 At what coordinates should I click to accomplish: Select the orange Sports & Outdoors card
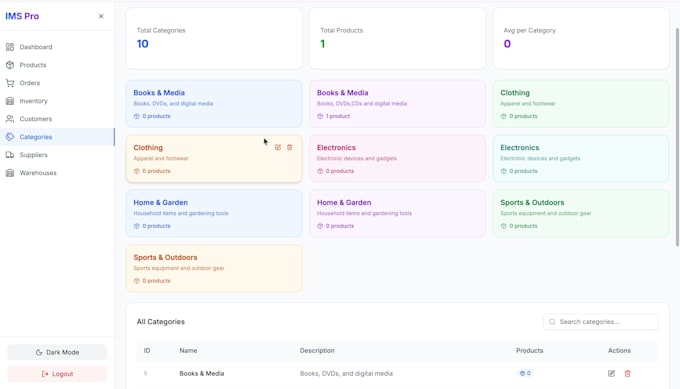coord(214,268)
